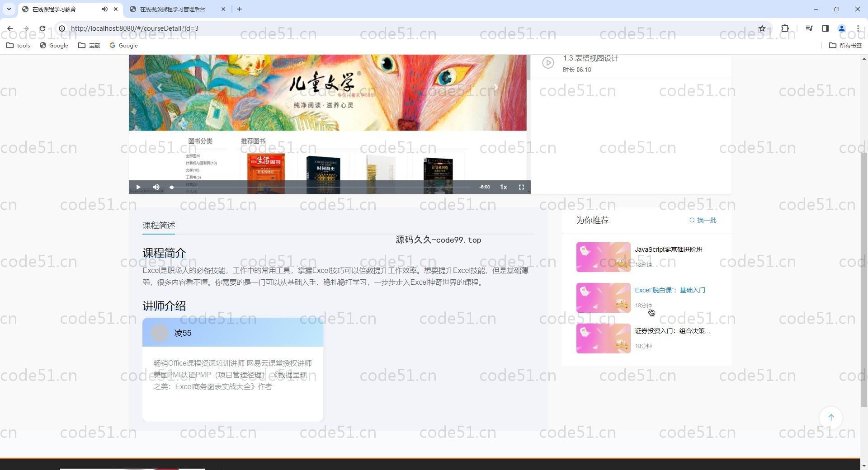Open tab search dropdown arrow

pos(9,9)
